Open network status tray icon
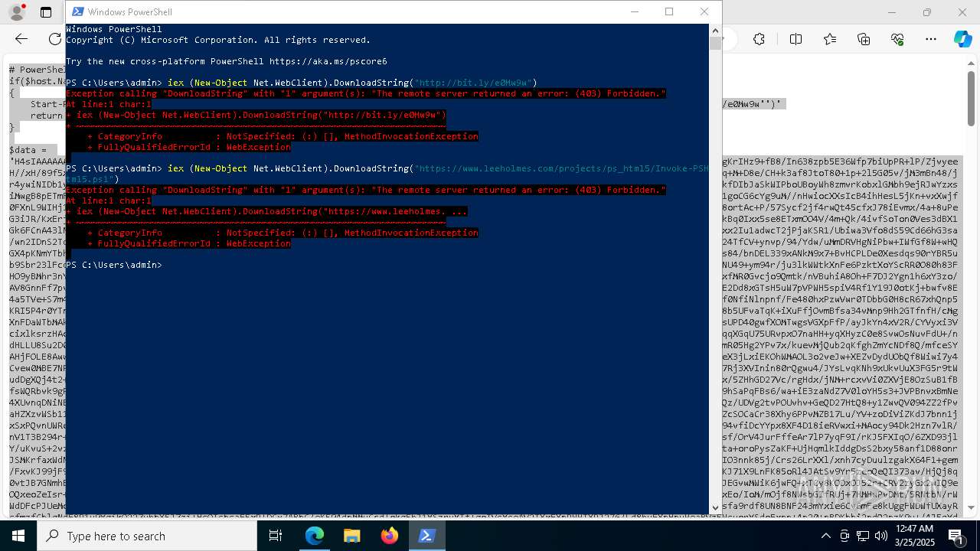Image resolution: width=980 pixels, height=551 pixels. 861,536
